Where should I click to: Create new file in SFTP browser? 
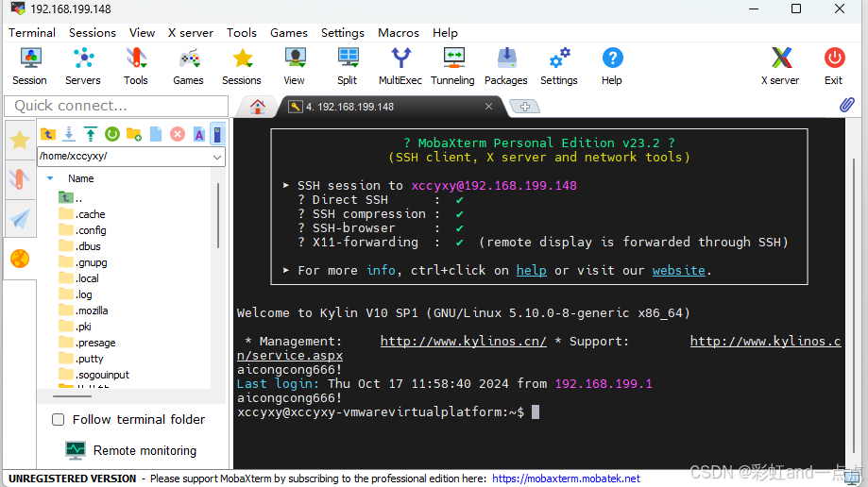(x=156, y=134)
